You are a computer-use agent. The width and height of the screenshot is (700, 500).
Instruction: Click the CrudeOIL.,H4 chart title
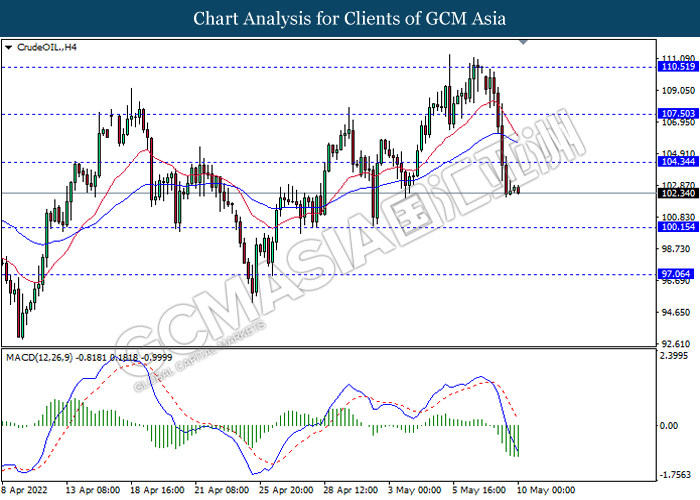46,47
